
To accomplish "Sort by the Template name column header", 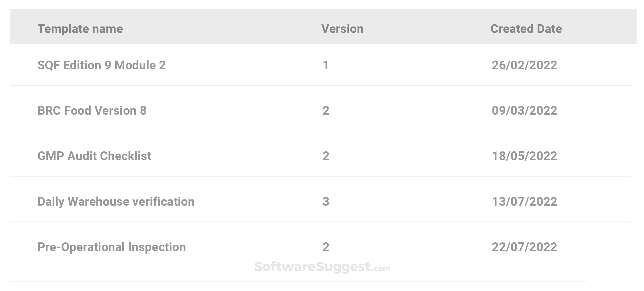I will coord(80,29).
